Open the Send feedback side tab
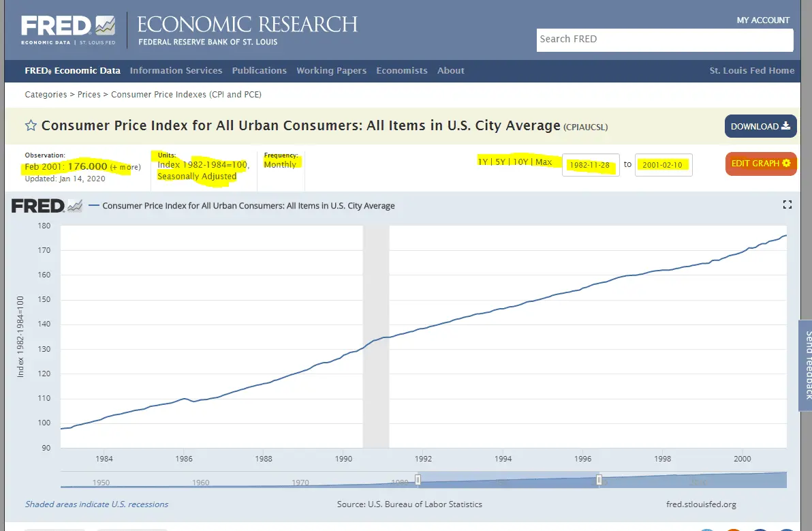Screen dimensions: 812x531 coord(805,365)
